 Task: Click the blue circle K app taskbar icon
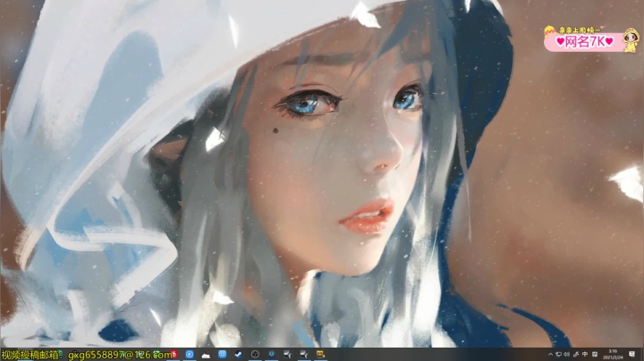point(190,355)
